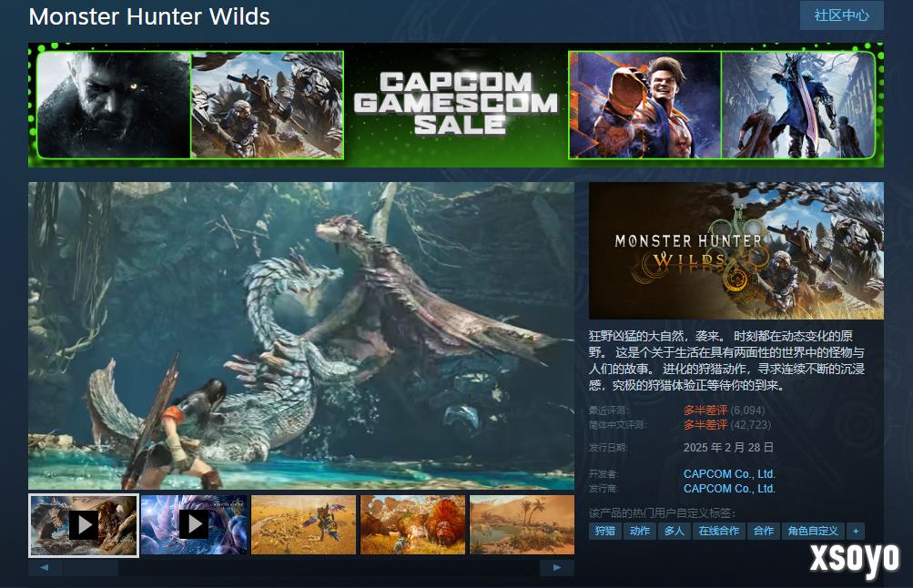
Task: Click the label 发行日期:
Action: (x=608, y=447)
